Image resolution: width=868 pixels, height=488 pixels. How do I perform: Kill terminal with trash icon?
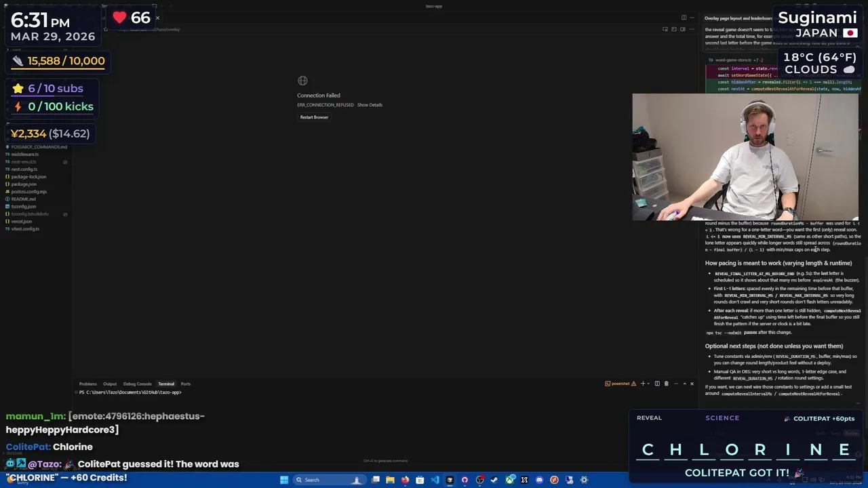pyautogui.click(x=667, y=384)
